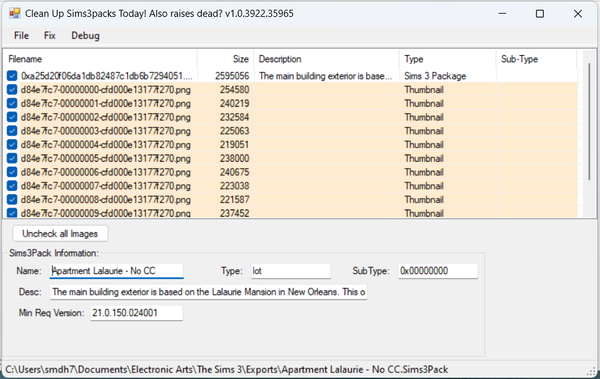Click the file path in the status bar

pyautogui.click(x=227, y=369)
